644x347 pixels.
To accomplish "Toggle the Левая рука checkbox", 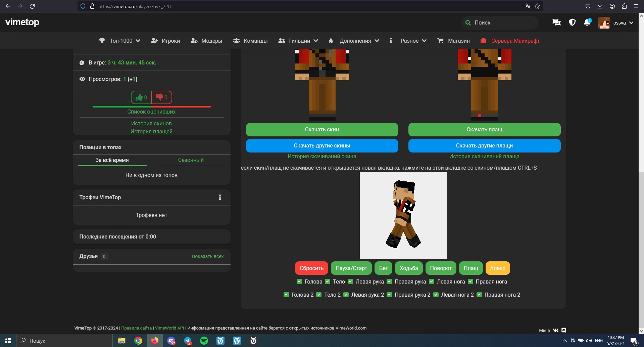I will 350,281.
